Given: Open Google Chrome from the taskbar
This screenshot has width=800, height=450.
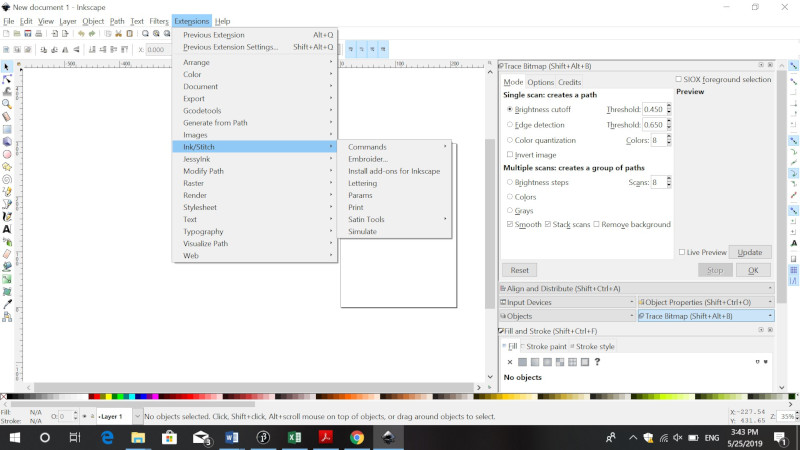Looking at the screenshot, I should pyautogui.click(x=357, y=437).
